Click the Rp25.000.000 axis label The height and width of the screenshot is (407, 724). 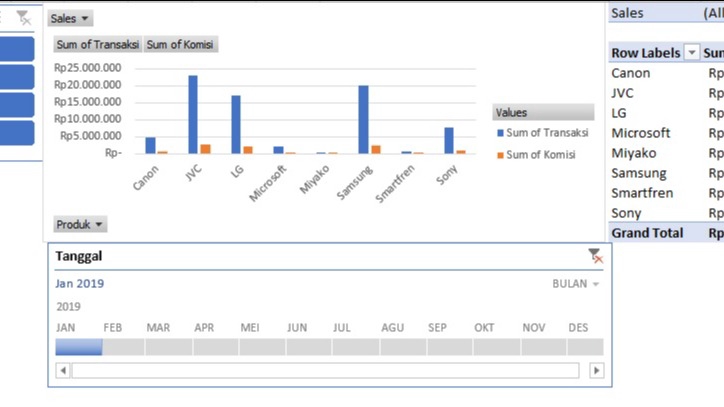88,68
